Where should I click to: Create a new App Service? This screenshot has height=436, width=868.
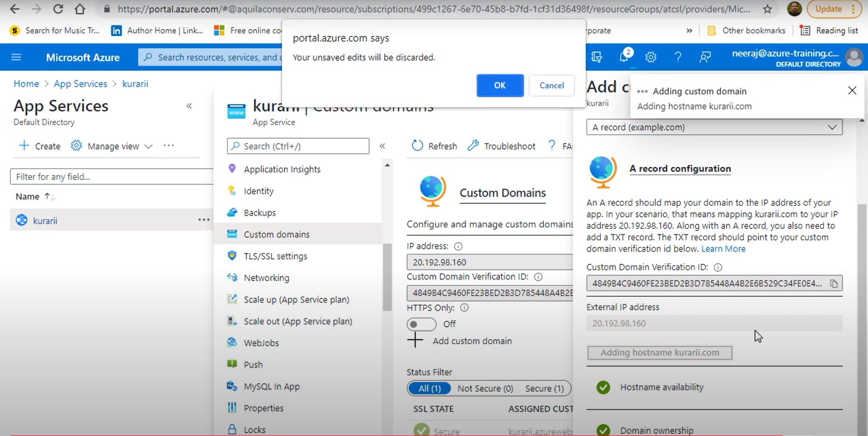(x=39, y=146)
